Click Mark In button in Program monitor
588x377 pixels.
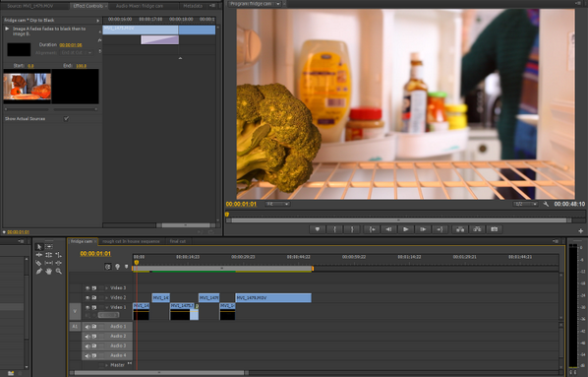point(334,229)
